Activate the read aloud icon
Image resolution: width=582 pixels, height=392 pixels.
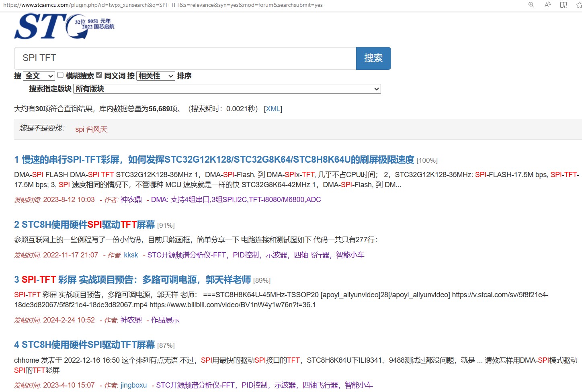point(547,5)
